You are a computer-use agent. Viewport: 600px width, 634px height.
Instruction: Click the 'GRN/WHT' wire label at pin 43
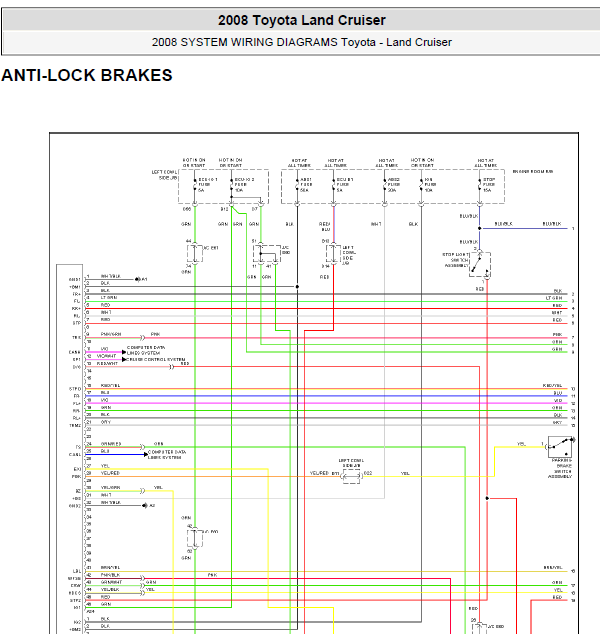111,582
